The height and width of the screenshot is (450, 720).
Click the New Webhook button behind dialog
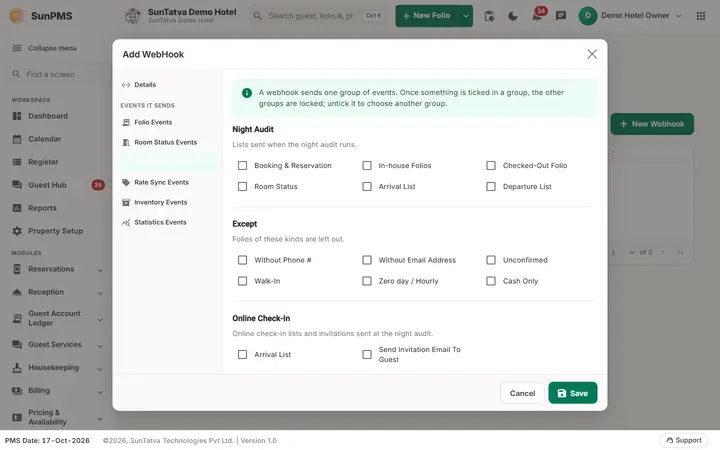[x=652, y=124]
